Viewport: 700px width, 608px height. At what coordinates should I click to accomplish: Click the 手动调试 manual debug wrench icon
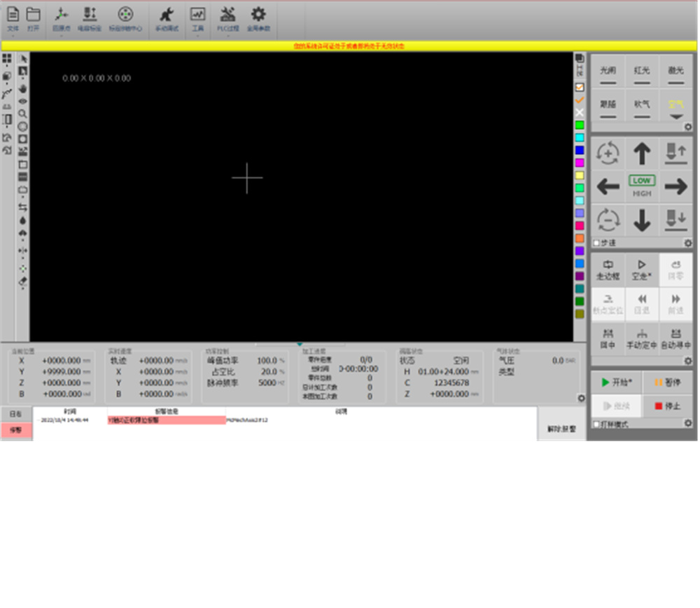[166, 19]
